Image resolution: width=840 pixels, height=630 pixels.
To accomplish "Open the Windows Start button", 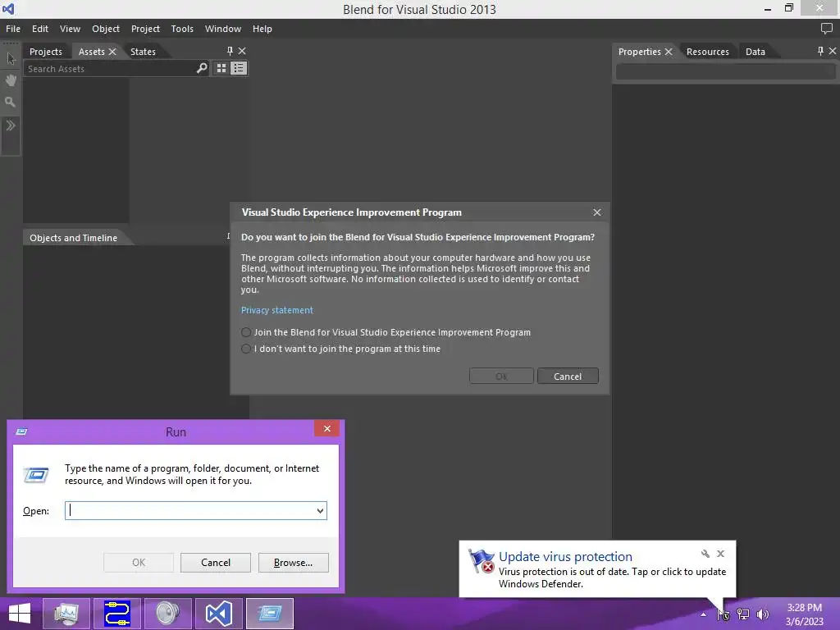I will point(20,614).
